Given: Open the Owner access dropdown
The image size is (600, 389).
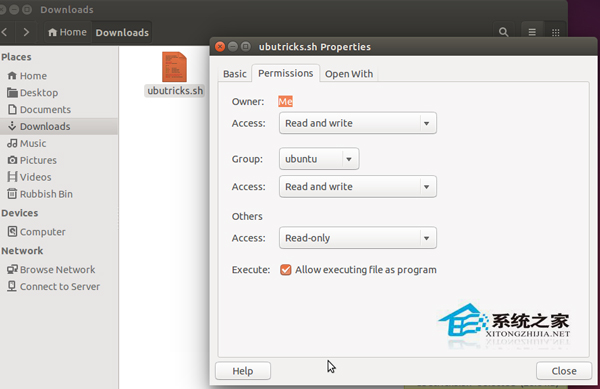Looking at the screenshot, I should (x=358, y=123).
